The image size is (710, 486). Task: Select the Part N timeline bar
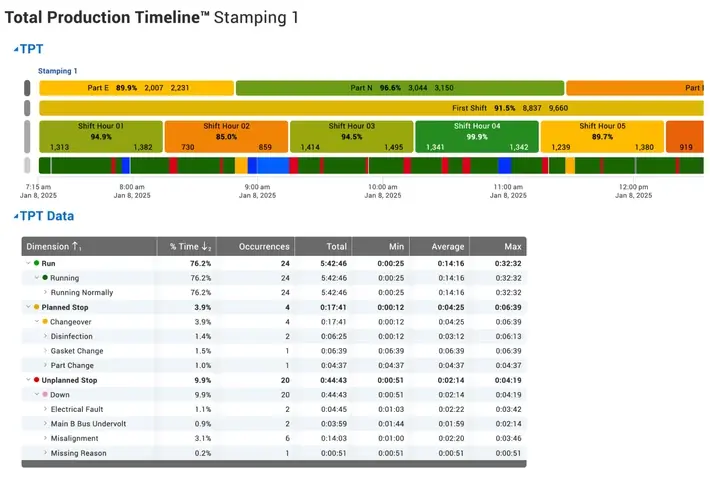click(x=400, y=88)
